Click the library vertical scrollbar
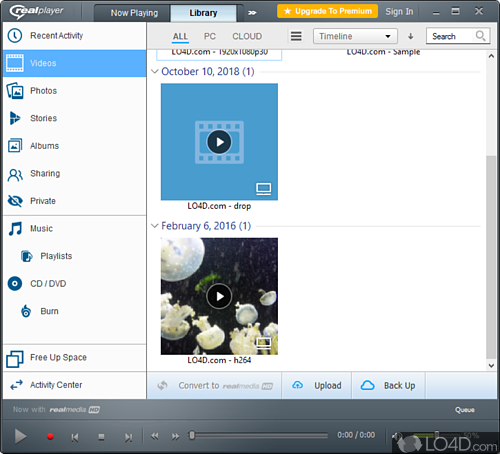Image resolution: width=500 pixels, height=454 pixels. 491,257
